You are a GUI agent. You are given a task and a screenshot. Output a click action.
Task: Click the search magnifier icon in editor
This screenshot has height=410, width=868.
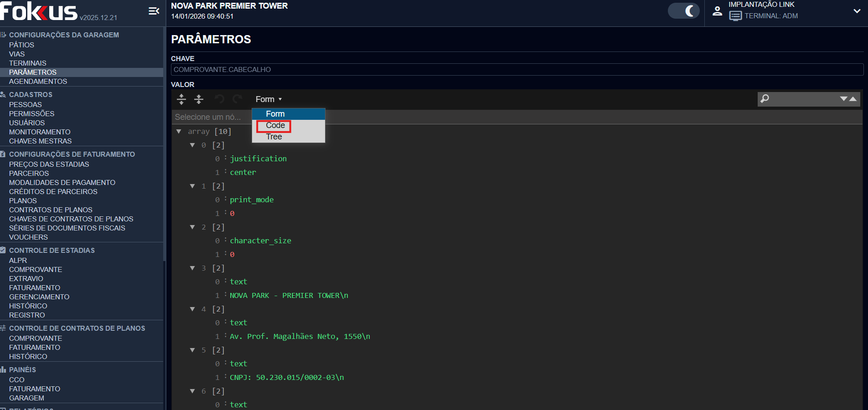[765, 99]
